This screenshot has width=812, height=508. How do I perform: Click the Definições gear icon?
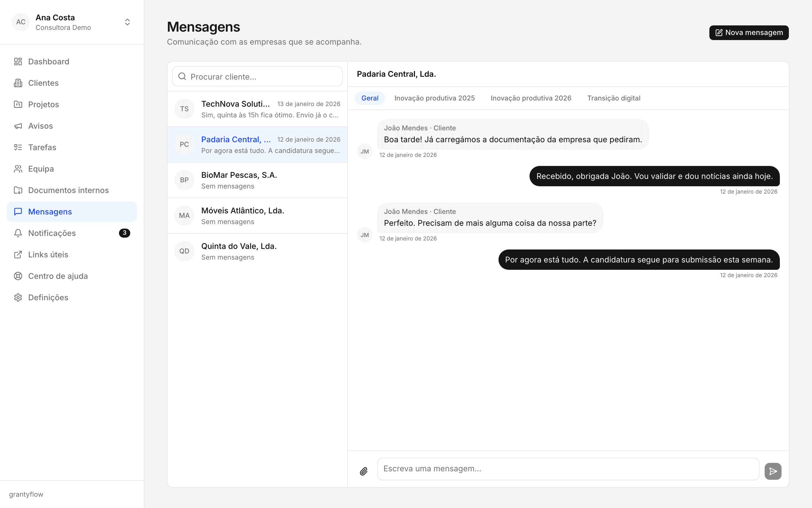click(18, 297)
